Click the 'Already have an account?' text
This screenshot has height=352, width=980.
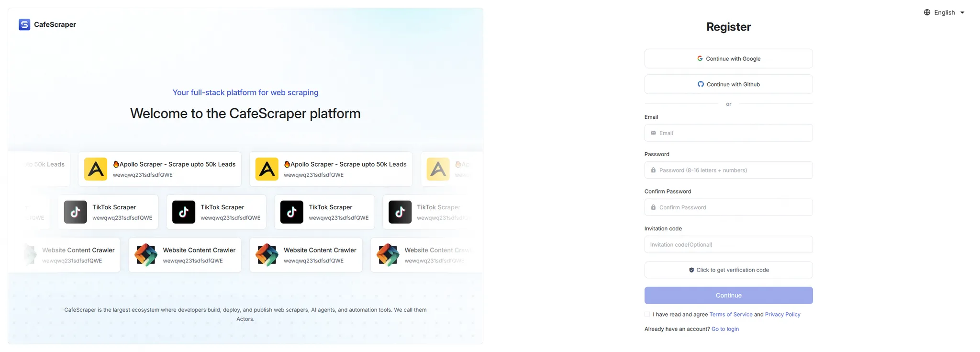(x=677, y=329)
